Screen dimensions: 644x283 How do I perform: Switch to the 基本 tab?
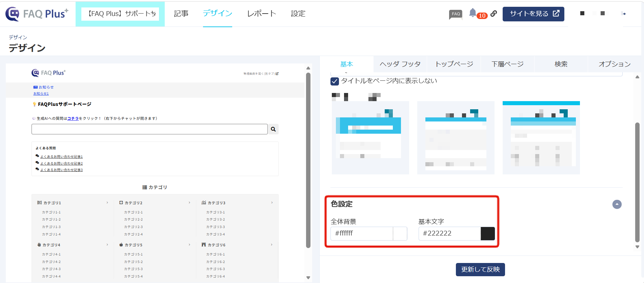click(347, 64)
